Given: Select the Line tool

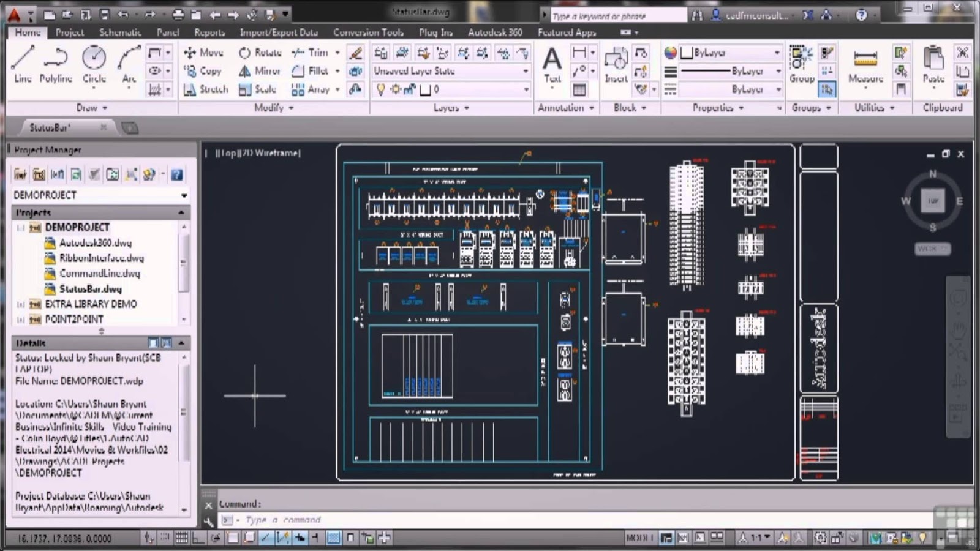Looking at the screenshot, I should [x=23, y=64].
